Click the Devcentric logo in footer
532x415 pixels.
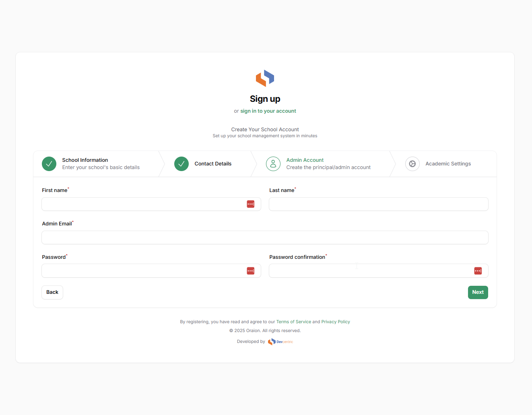click(x=280, y=342)
